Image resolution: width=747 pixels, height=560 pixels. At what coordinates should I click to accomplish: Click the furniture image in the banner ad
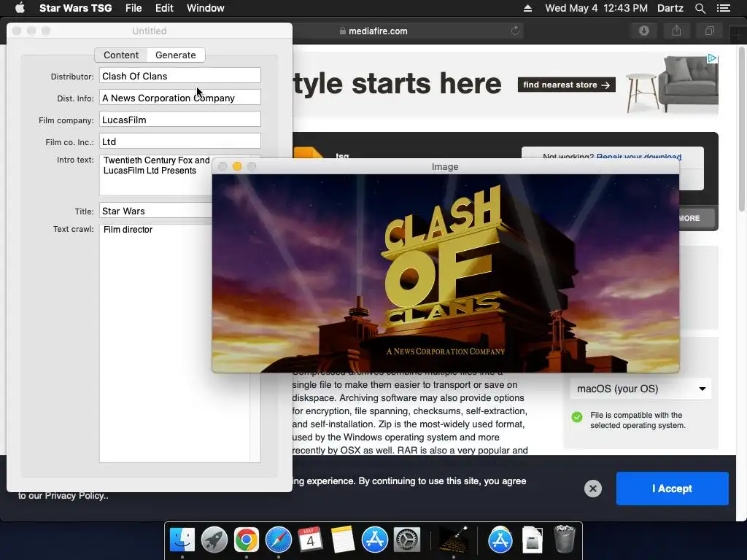[x=672, y=85]
